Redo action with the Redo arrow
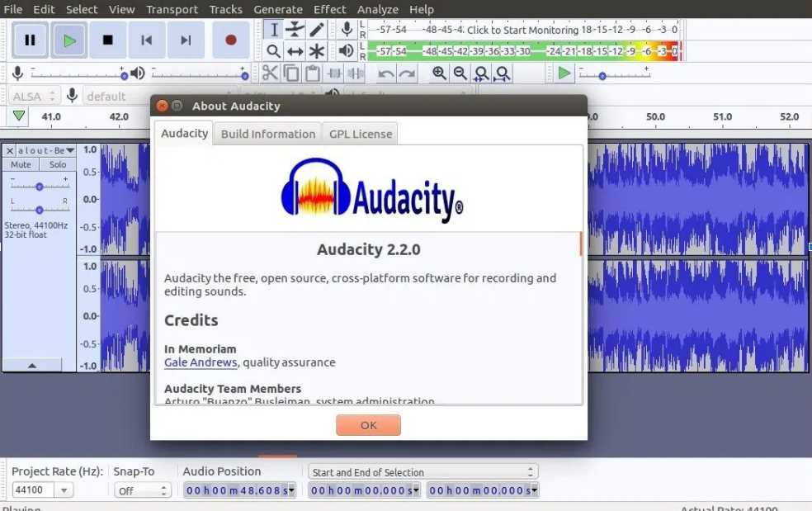This screenshot has width=812, height=511. (x=407, y=73)
